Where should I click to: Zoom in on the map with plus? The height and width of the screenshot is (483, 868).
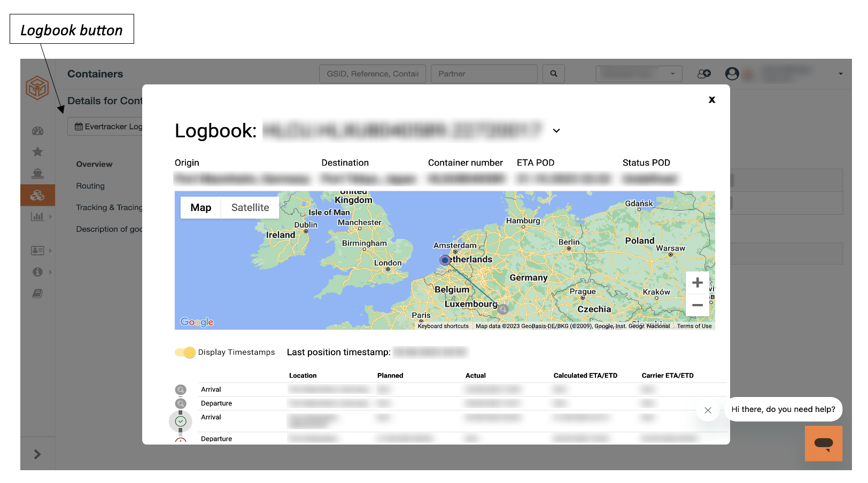697,283
